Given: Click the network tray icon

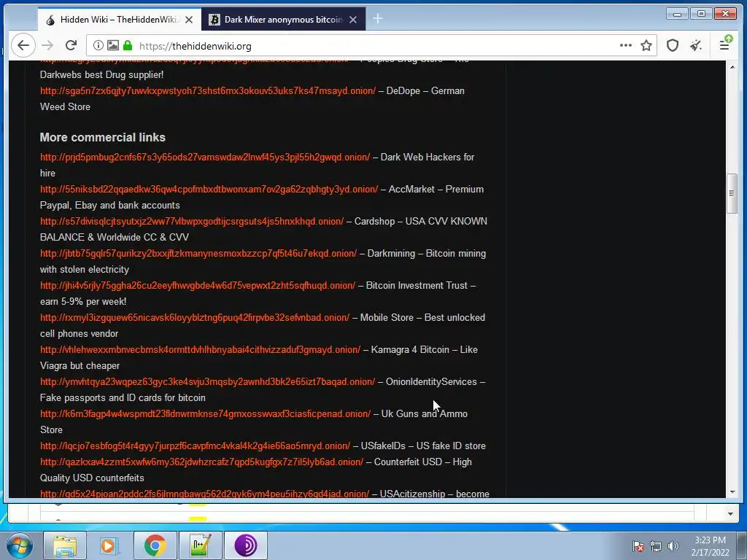Looking at the screenshot, I should [x=656, y=546].
